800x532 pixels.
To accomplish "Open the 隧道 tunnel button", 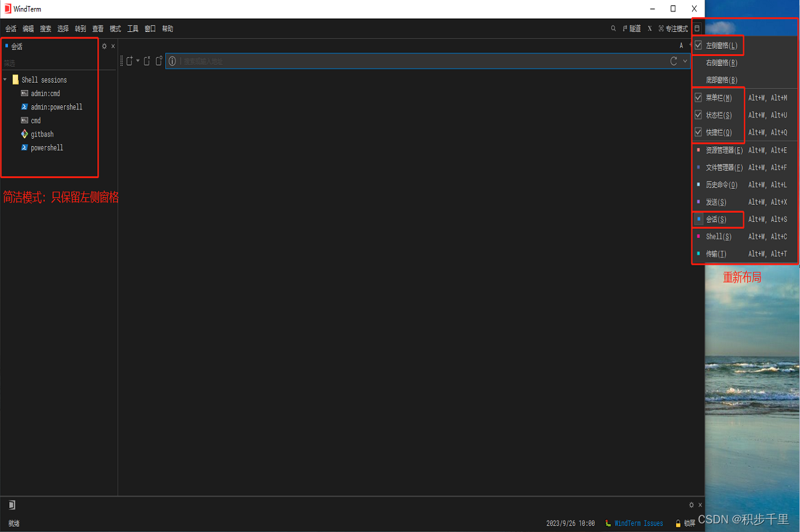I will tap(631, 29).
